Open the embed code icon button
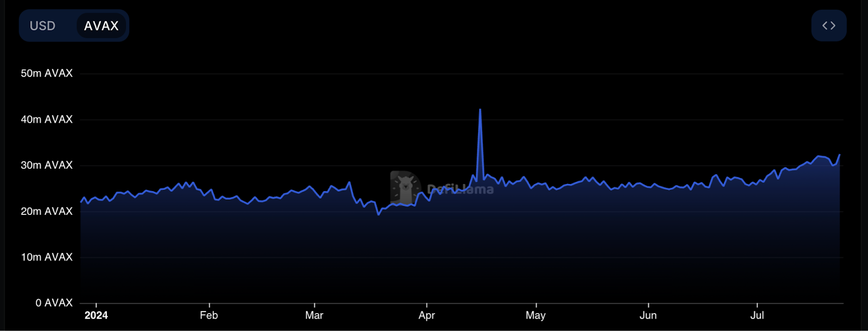This screenshot has height=331, width=868. 828,26
